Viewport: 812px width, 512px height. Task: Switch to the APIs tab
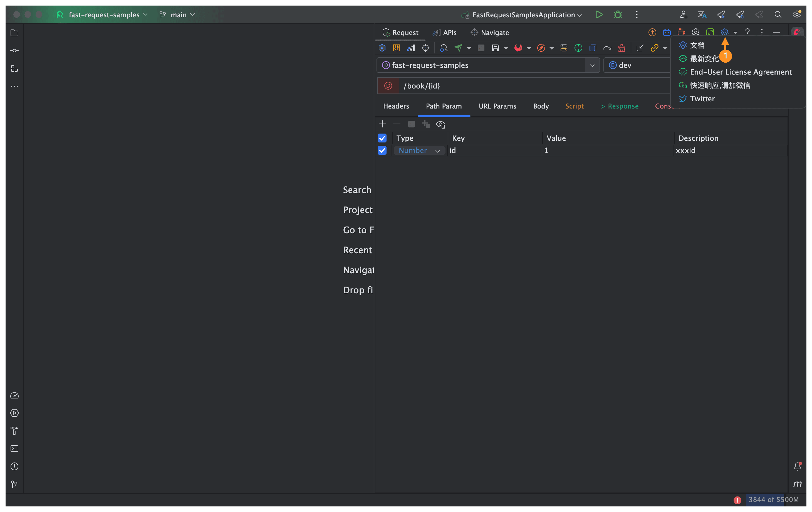click(445, 33)
